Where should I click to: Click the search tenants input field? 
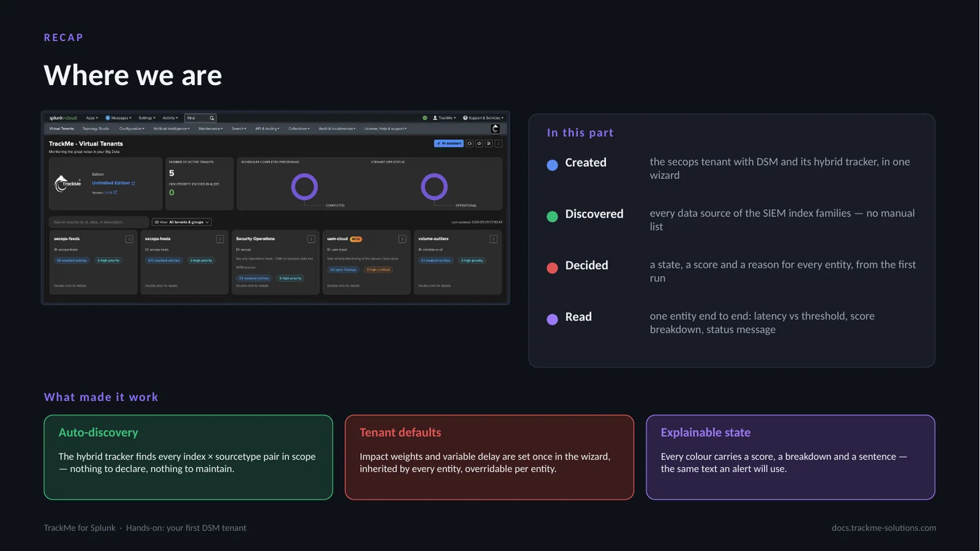pos(99,222)
